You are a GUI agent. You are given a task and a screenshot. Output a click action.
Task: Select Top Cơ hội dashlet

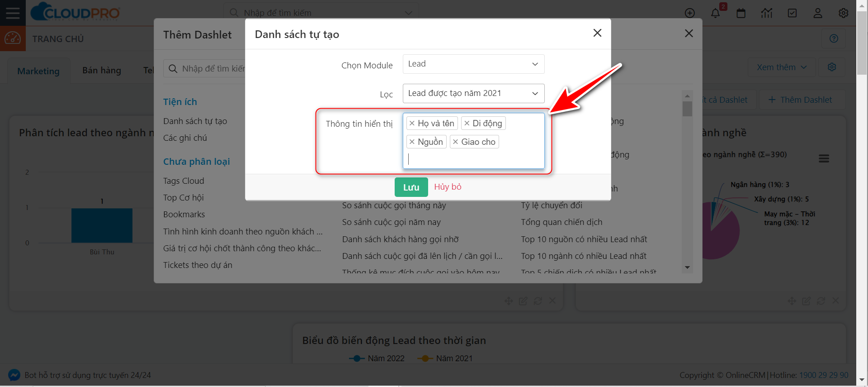(183, 197)
